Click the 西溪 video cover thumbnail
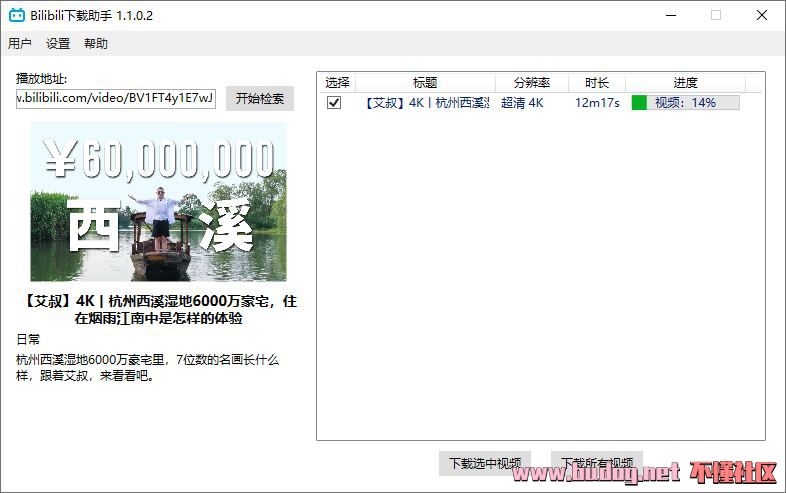Screen dimensions: 786x493 tap(158, 201)
